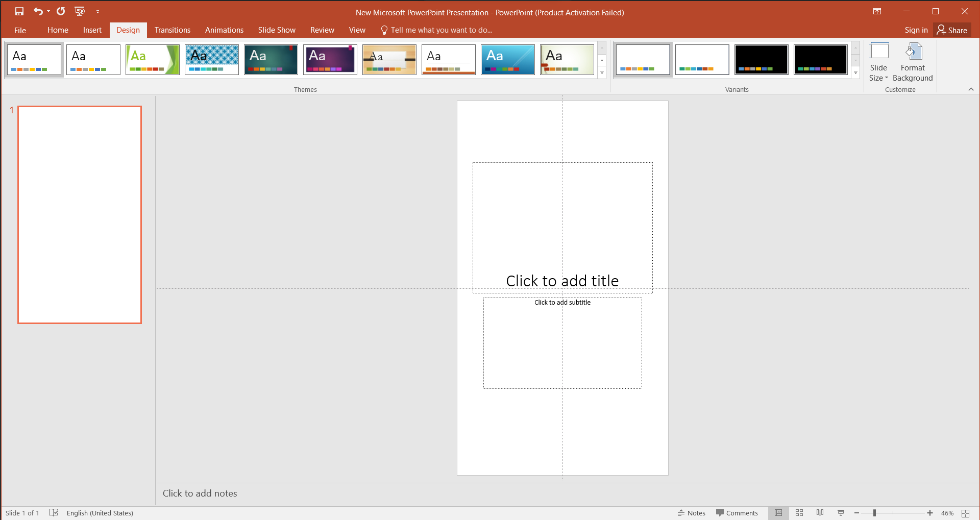
Task: Switch to Slide Sorter view
Action: tap(799, 513)
